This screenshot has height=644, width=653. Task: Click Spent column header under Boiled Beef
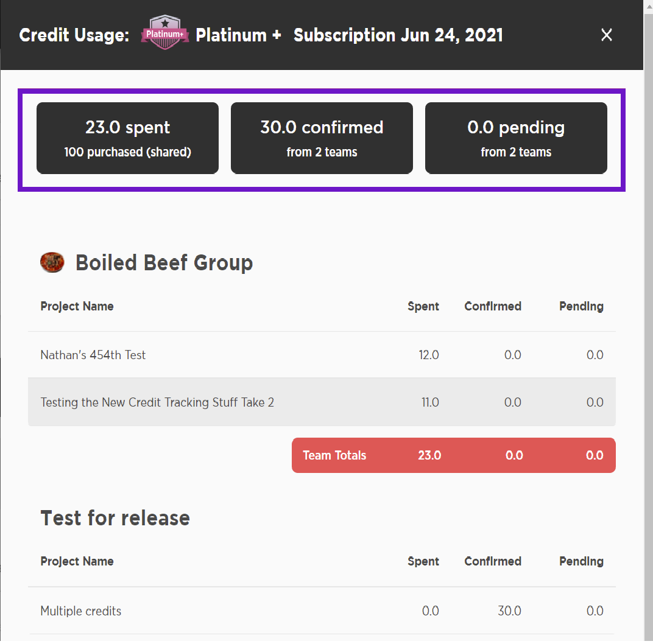click(423, 307)
